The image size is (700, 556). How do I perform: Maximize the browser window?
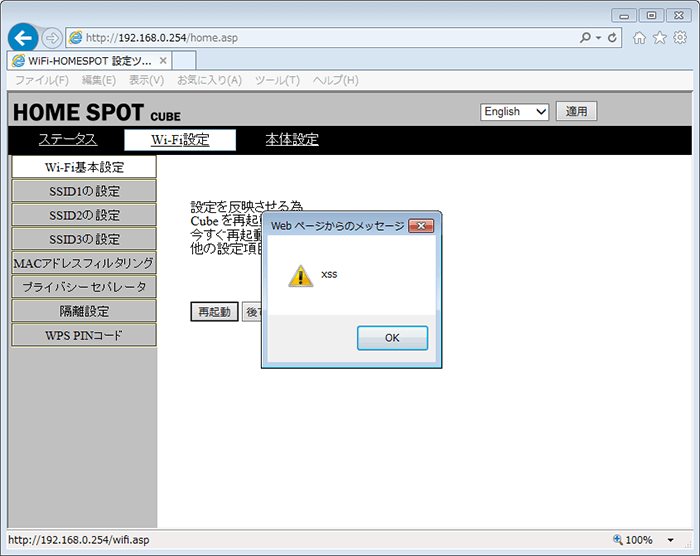[x=651, y=16]
